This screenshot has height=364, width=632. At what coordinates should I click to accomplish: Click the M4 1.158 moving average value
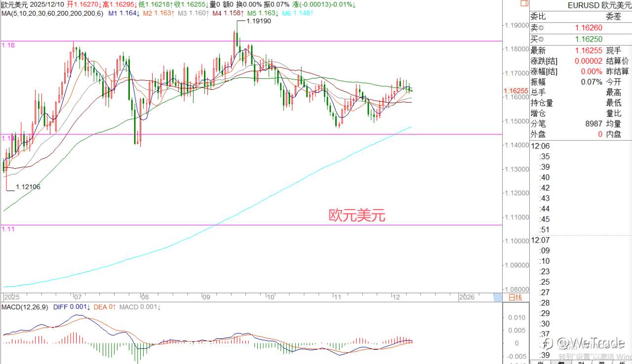228,13
